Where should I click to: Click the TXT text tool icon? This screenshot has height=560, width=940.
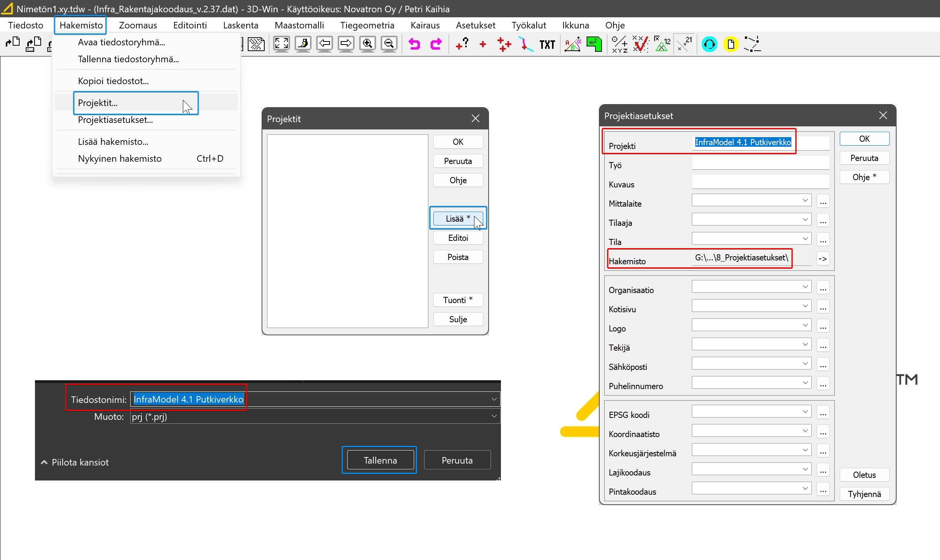pyautogui.click(x=547, y=45)
